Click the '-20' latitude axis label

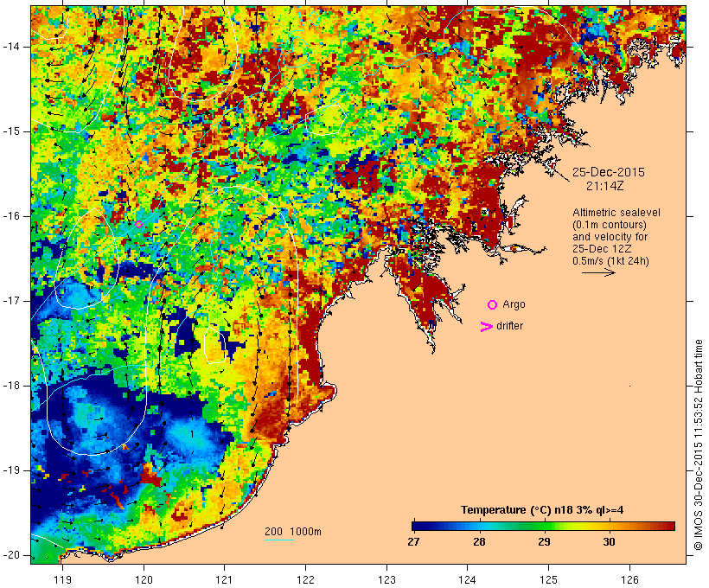tap(11, 555)
